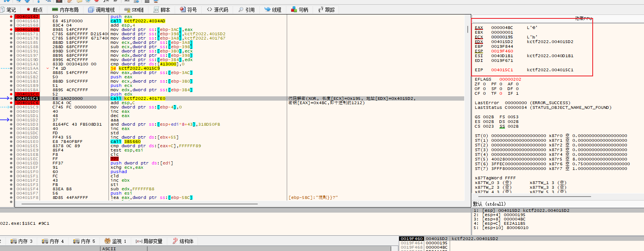644x251 pixels.
Task: Toggle breakpoint bullet at address 00401562
Action: [x=11, y=17]
